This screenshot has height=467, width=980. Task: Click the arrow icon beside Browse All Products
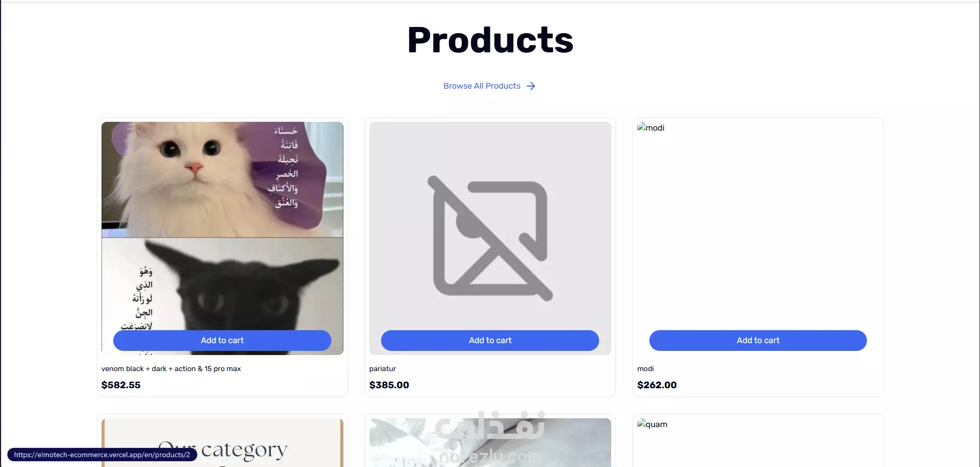click(531, 86)
